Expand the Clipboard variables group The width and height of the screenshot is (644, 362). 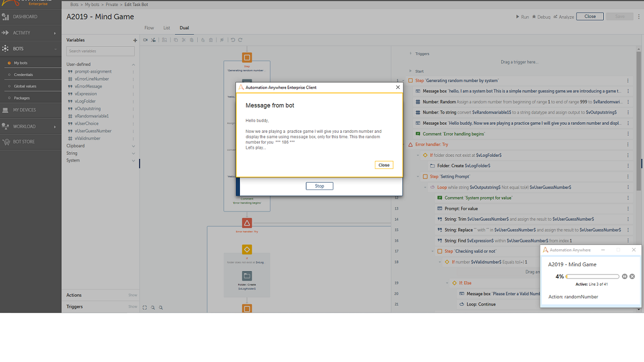133,146
